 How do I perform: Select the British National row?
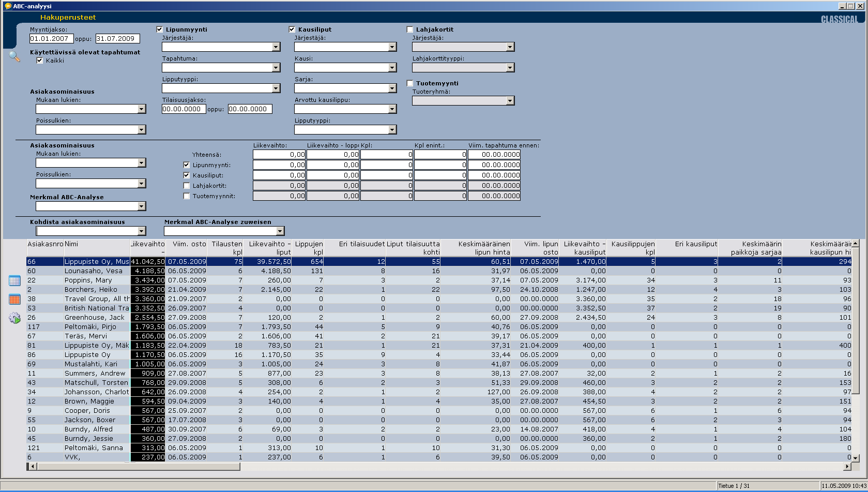pyautogui.click(x=439, y=308)
